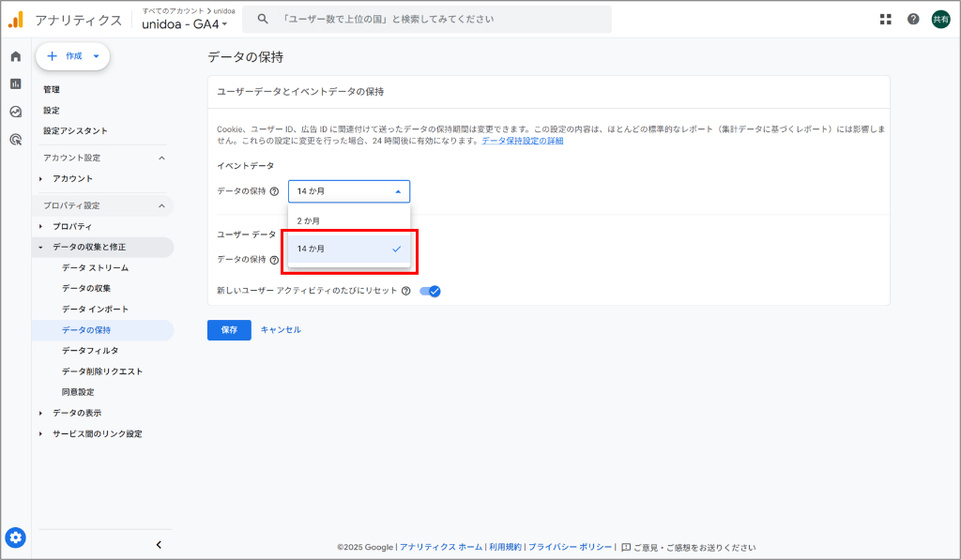
Task: Show help for user data retention
Action: tap(275, 260)
